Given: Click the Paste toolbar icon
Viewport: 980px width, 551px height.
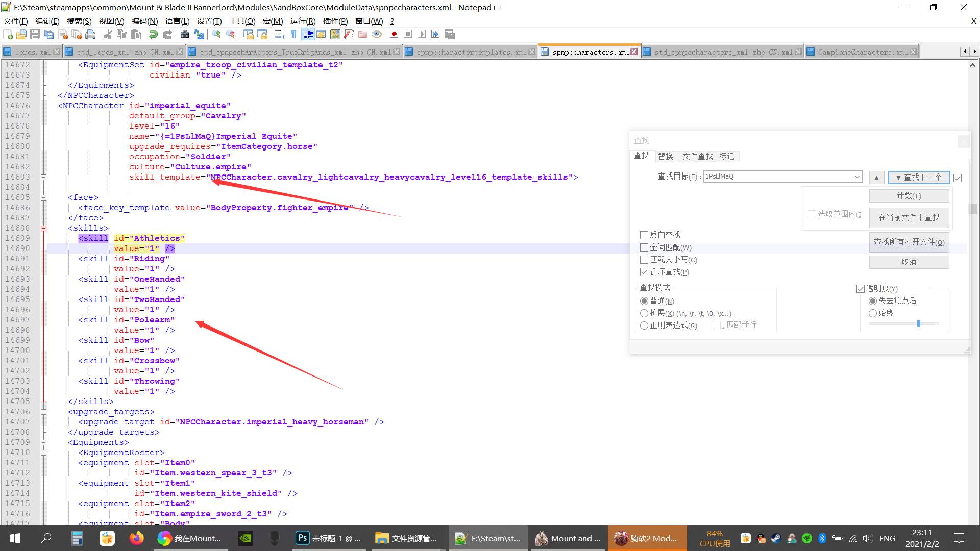Looking at the screenshot, I should [135, 34].
